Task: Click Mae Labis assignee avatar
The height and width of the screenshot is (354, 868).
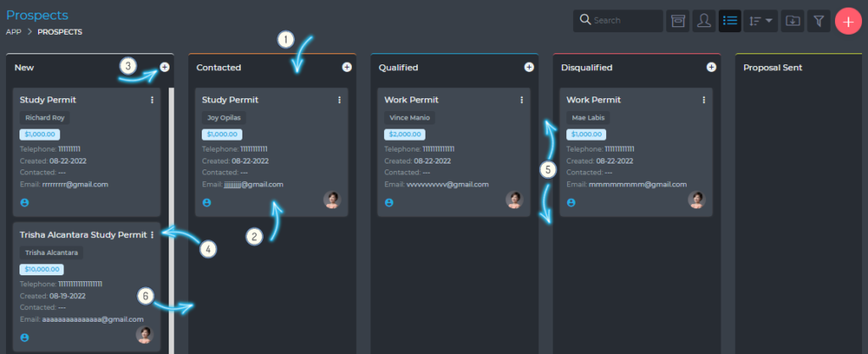Action: point(696,200)
